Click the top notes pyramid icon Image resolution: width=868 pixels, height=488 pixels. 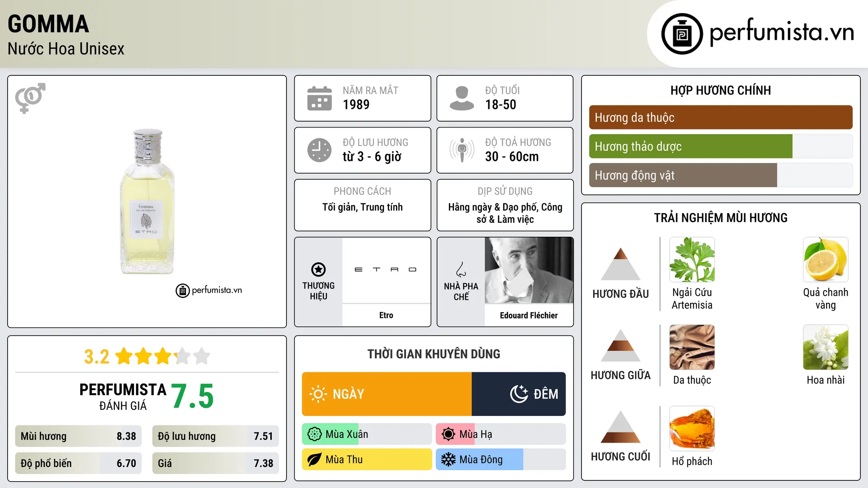coord(621,264)
